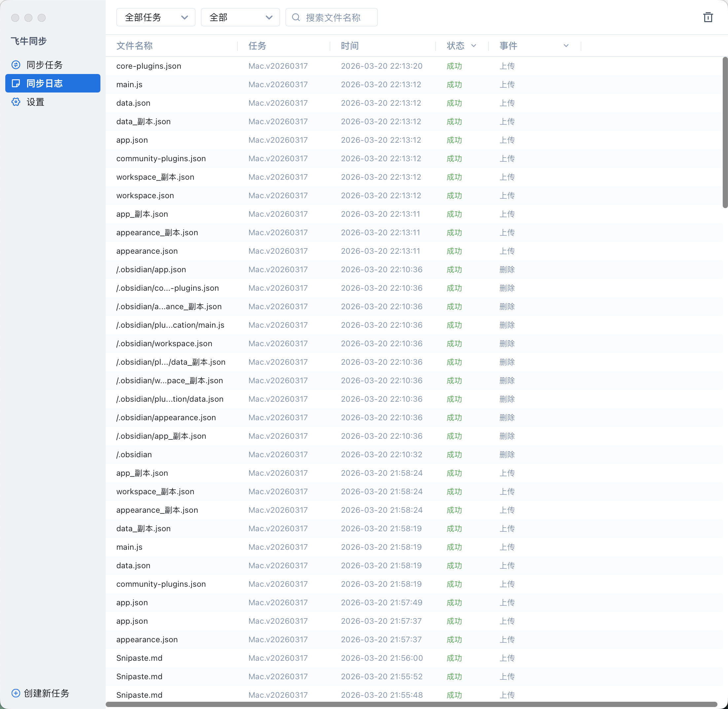Expand the 状态 column filter chevron
This screenshot has width=728, height=709.
click(474, 46)
